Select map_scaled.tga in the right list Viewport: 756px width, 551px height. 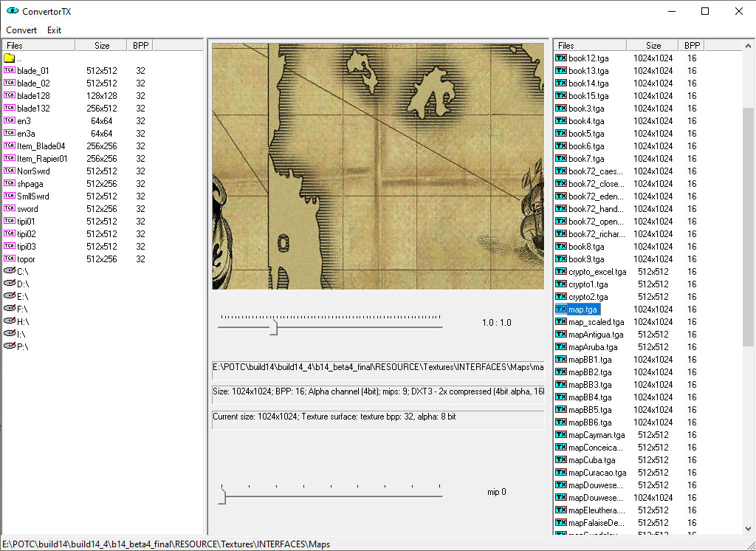pos(597,321)
